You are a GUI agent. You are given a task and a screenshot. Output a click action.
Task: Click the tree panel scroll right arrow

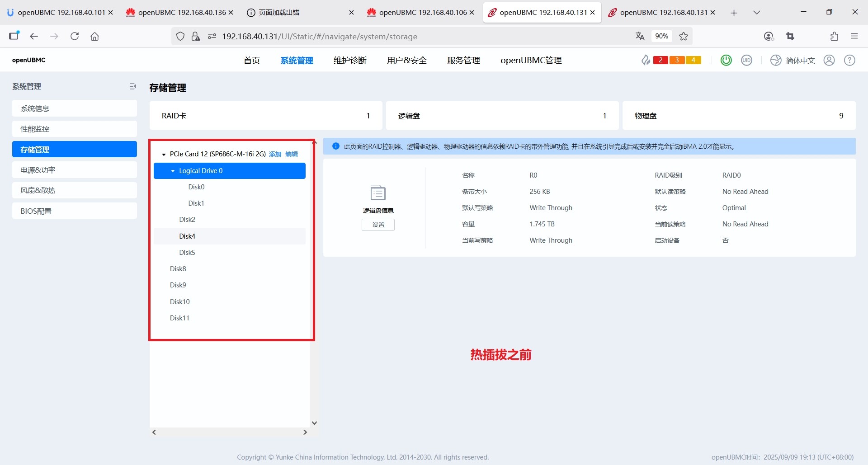coord(305,432)
